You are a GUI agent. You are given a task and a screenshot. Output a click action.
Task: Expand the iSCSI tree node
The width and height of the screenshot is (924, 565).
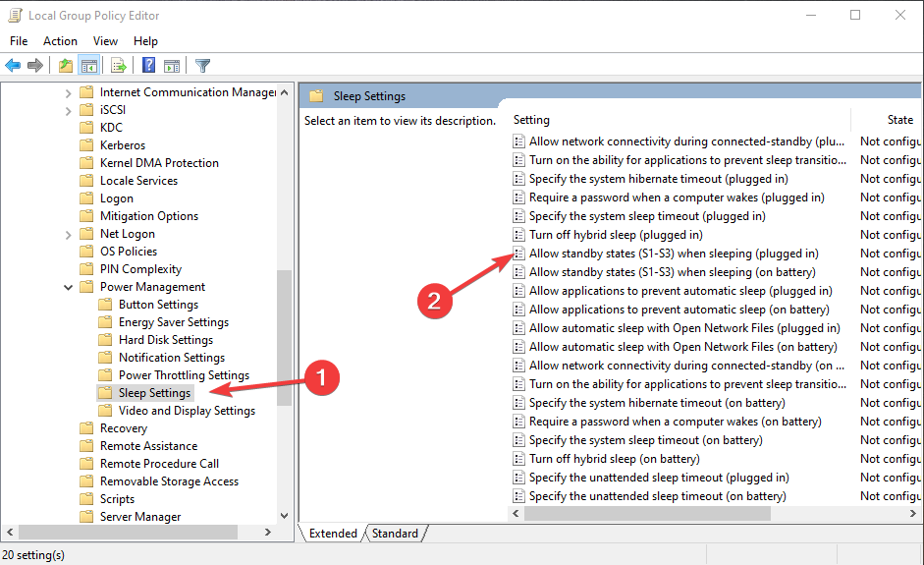pyautogui.click(x=69, y=111)
